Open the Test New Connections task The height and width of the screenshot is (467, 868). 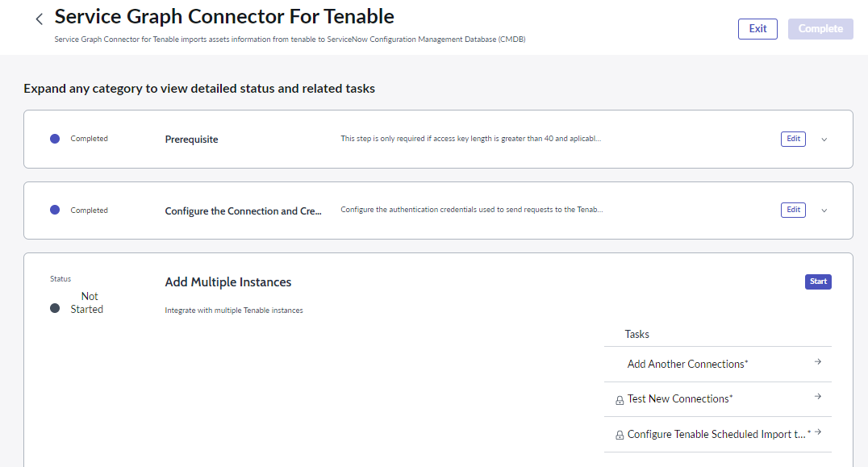(680, 399)
